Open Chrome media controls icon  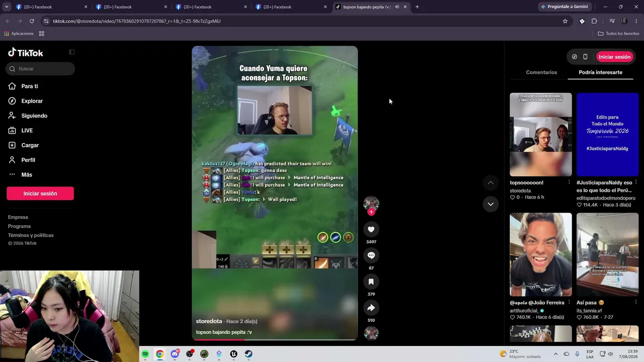click(612, 21)
